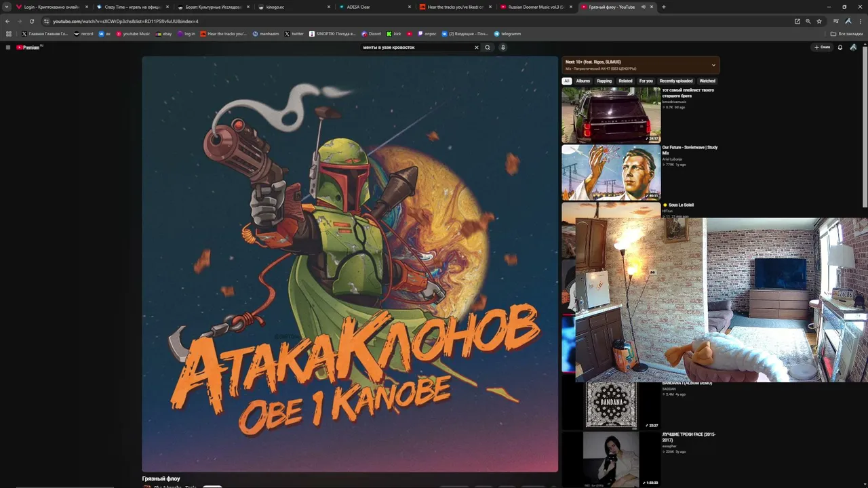Mute the Грязный флоу tab audio
The width and height of the screenshot is (868, 488).
coord(643,7)
